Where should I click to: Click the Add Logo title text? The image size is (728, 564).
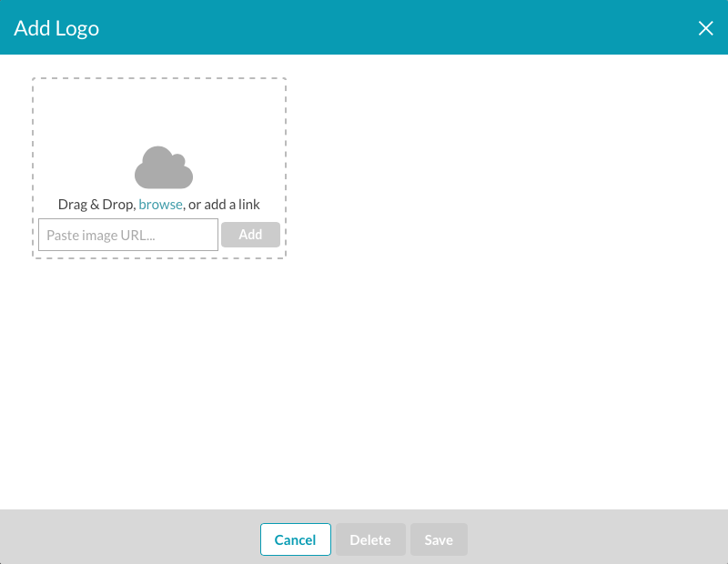pyautogui.click(x=56, y=28)
